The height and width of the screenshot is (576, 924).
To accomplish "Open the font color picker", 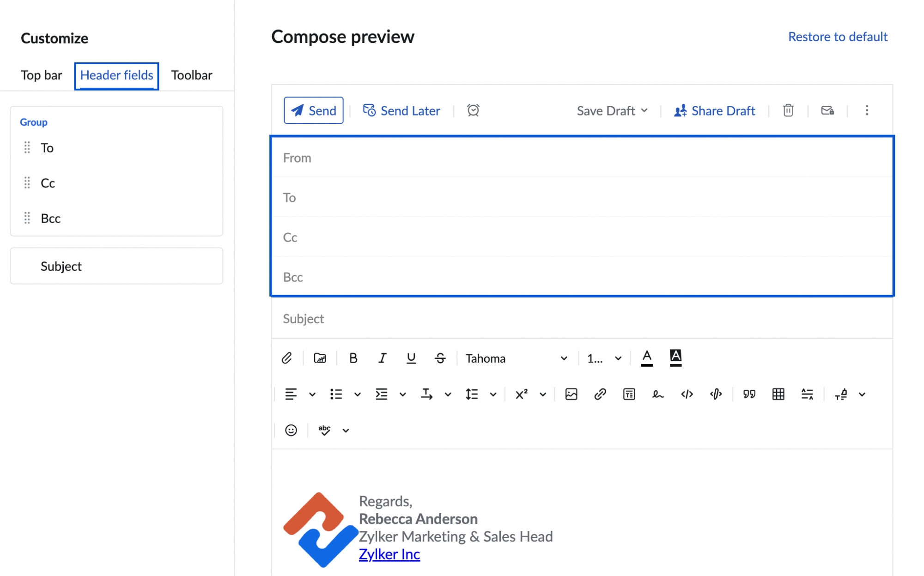I will point(647,358).
